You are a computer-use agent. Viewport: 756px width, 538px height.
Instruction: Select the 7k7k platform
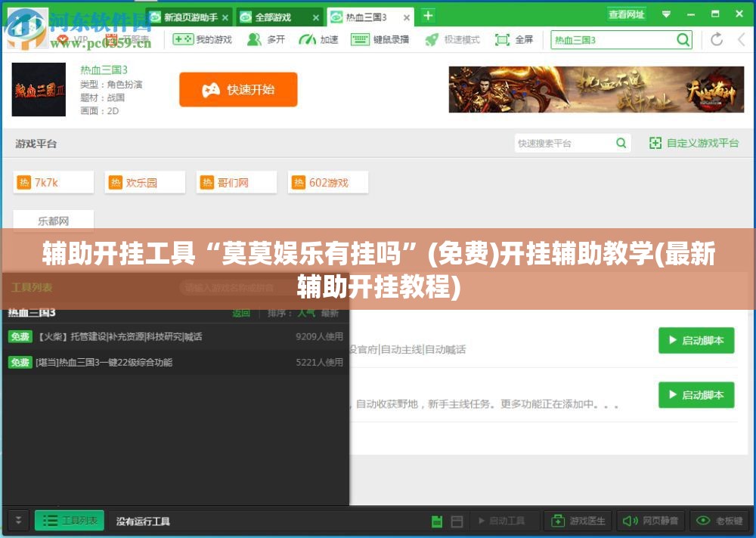53,182
